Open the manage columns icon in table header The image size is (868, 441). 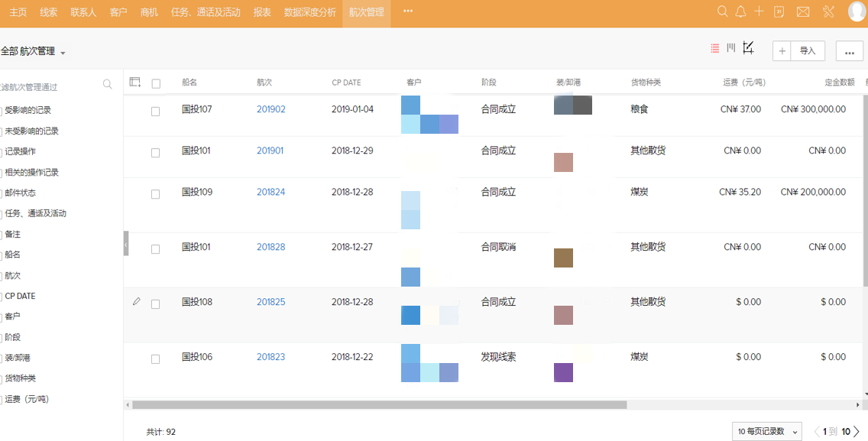pyautogui.click(x=135, y=83)
